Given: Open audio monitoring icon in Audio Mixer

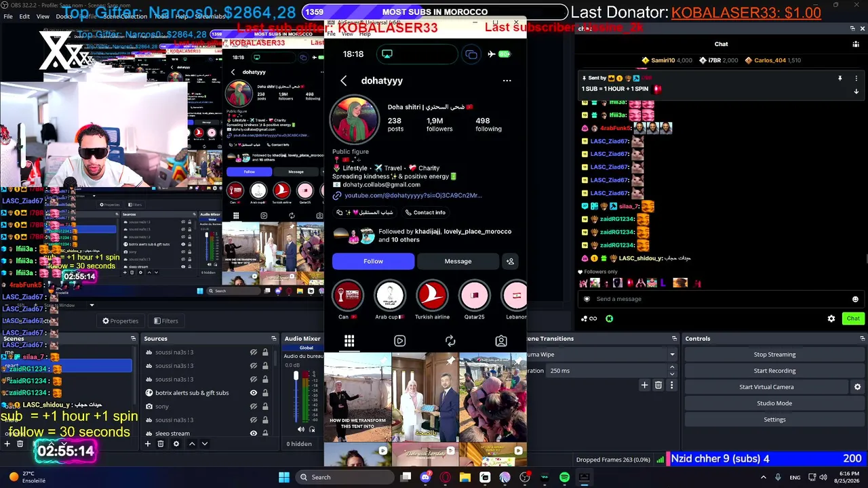Looking at the screenshot, I should [x=313, y=429].
